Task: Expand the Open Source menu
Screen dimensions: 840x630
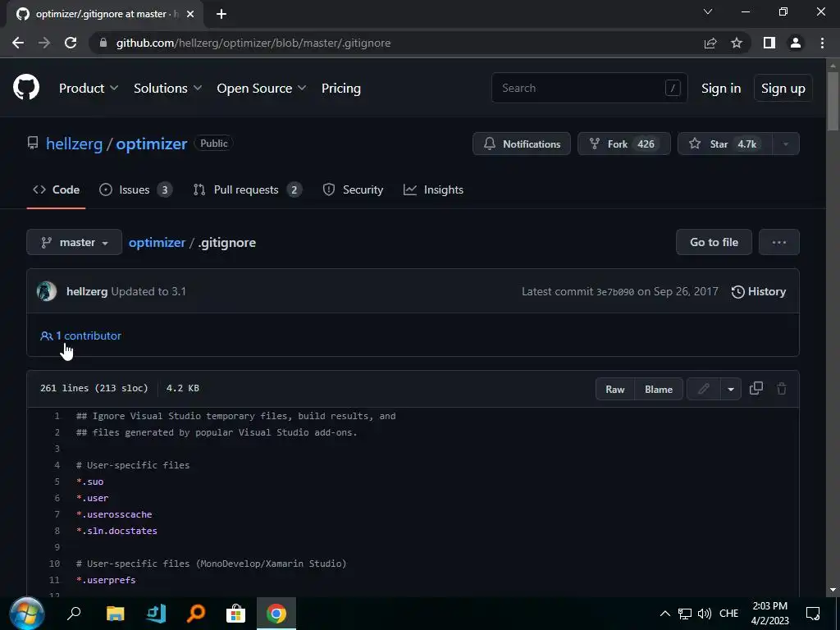Action: (262, 89)
